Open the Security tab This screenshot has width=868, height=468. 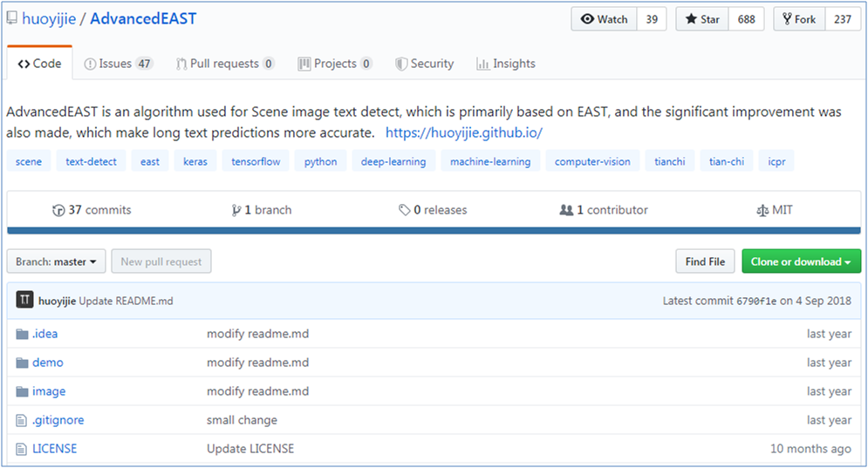coord(425,64)
